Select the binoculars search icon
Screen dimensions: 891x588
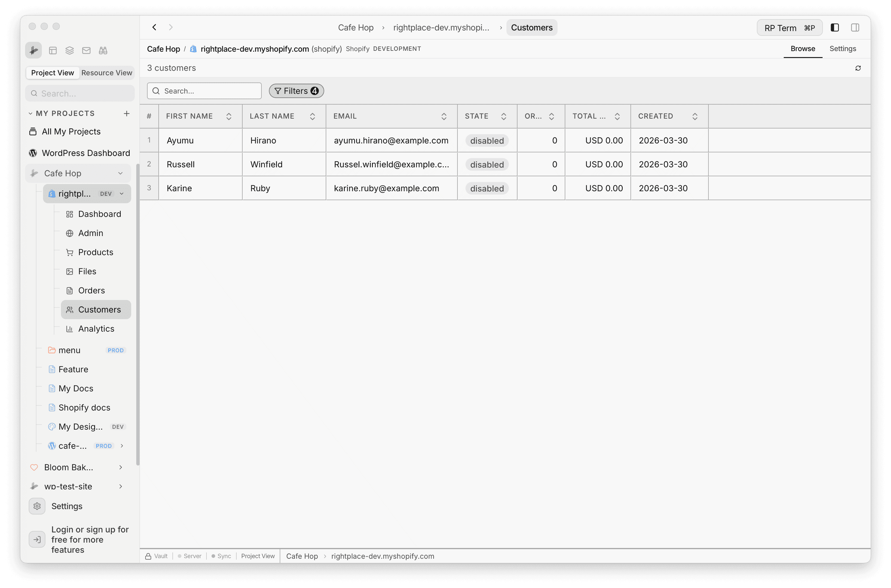(x=103, y=50)
